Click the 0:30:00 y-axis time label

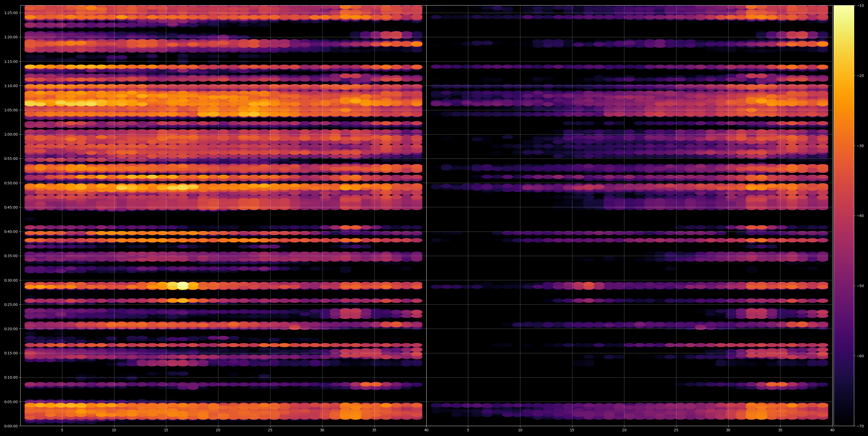coord(11,280)
